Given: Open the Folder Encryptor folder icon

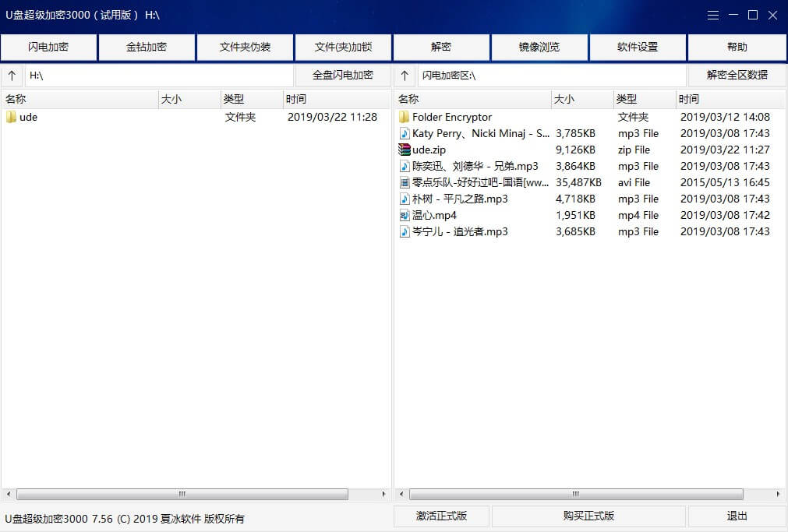Looking at the screenshot, I should pos(406,117).
